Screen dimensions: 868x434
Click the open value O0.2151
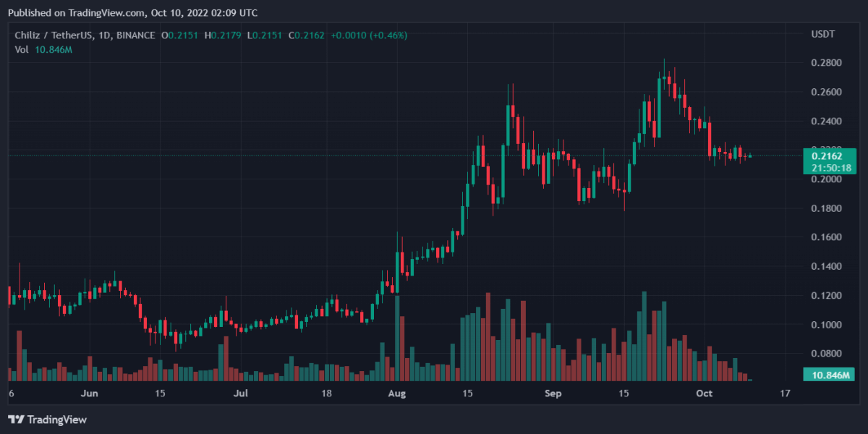coord(180,35)
